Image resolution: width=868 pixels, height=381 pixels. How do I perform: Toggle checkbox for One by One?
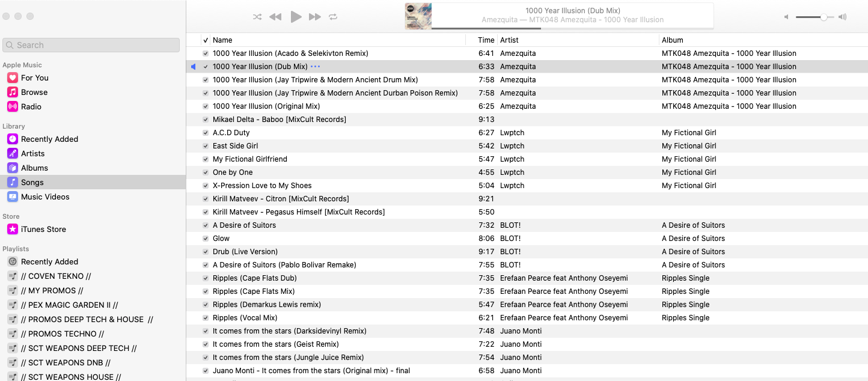point(206,172)
